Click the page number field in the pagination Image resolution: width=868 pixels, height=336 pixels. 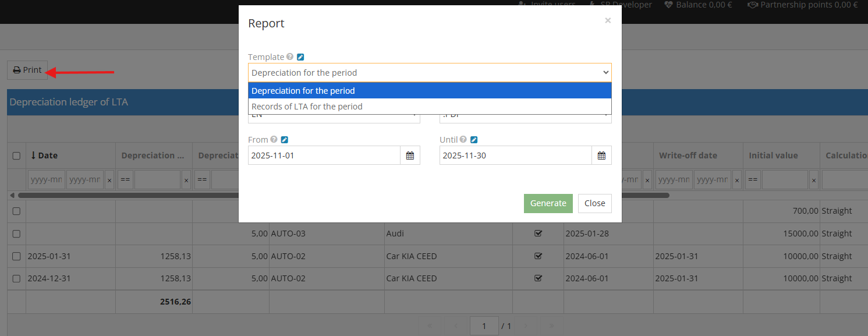[x=484, y=326]
